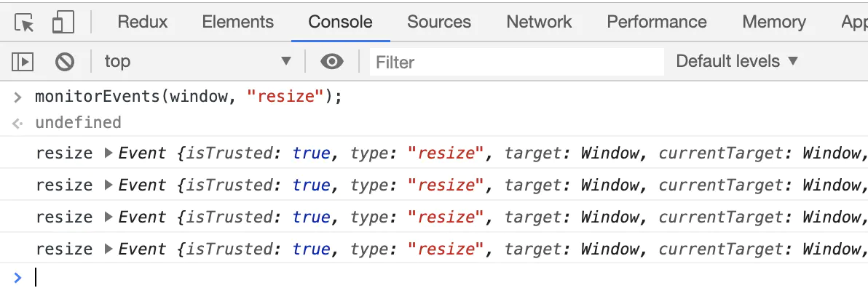This screenshot has height=304, width=868.
Task: Select the Memory tab
Action: point(774,22)
